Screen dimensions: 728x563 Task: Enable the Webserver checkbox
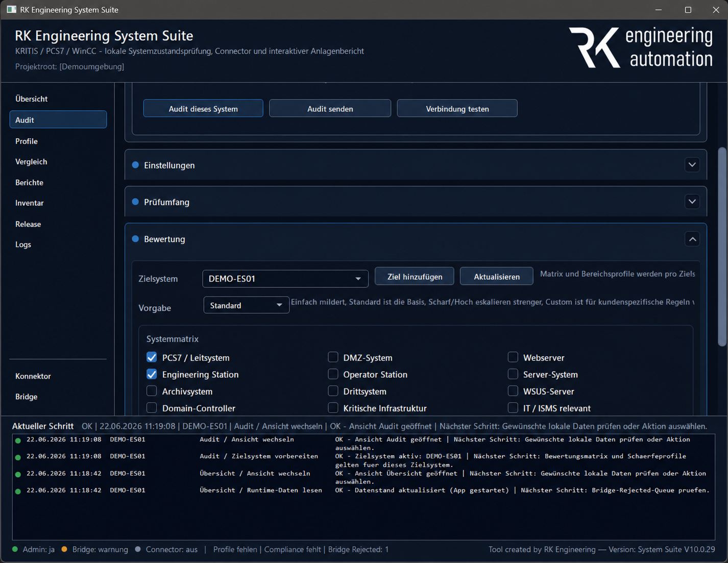pos(513,357)
